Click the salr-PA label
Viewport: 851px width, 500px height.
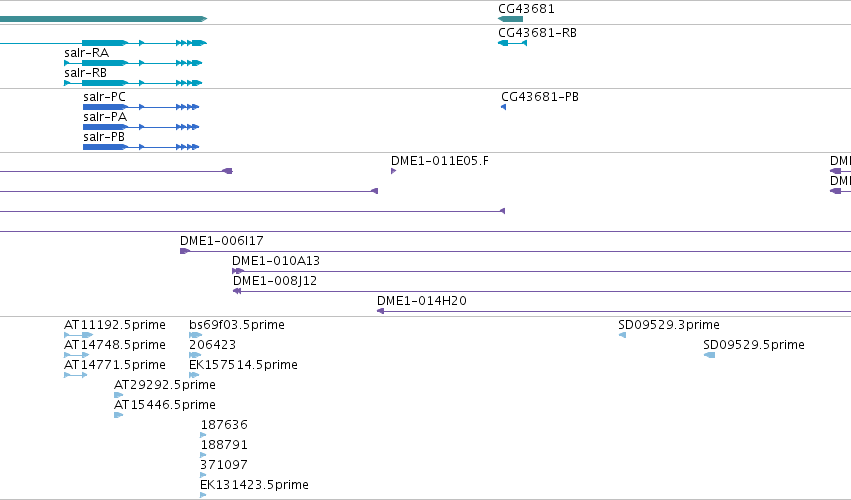105,117
